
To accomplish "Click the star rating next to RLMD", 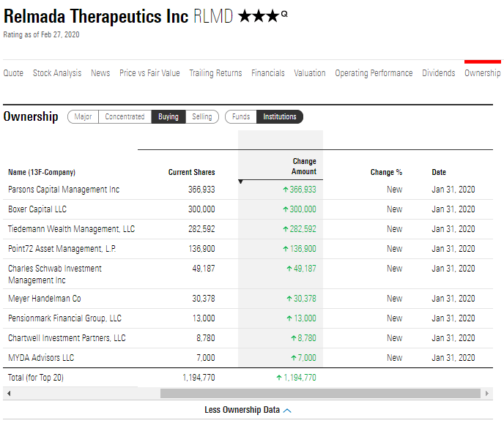I will coord(259,16).
